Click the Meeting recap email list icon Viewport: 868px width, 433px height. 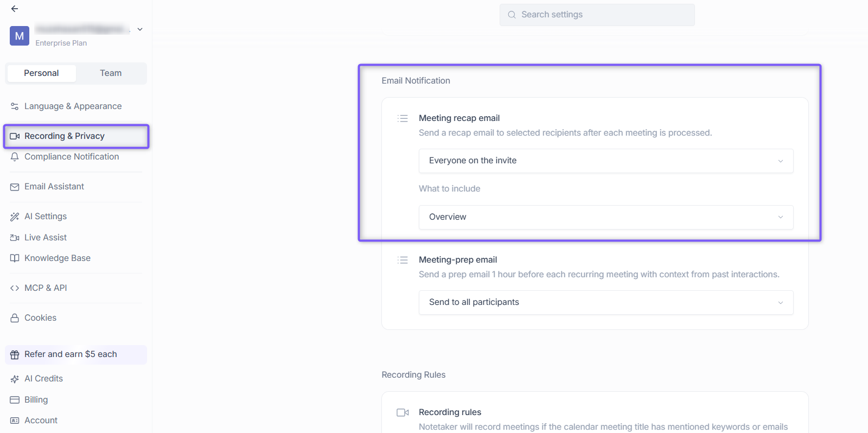403,118
